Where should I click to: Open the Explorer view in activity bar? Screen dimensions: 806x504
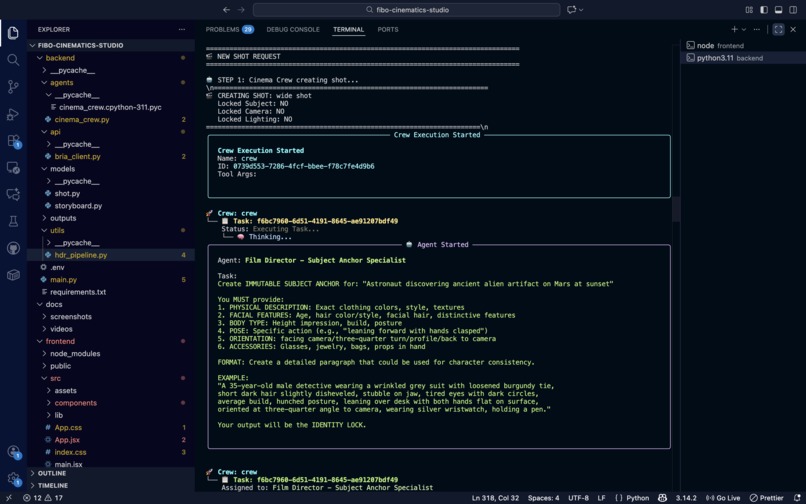coord(13,33)
